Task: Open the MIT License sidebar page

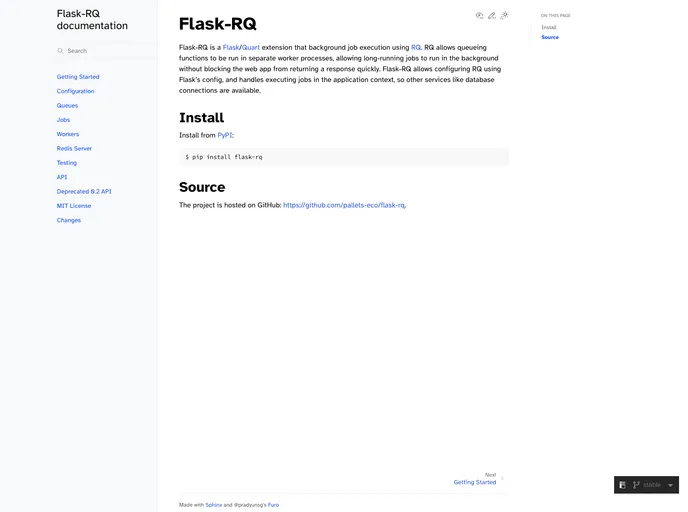Action: click(74, 206)
